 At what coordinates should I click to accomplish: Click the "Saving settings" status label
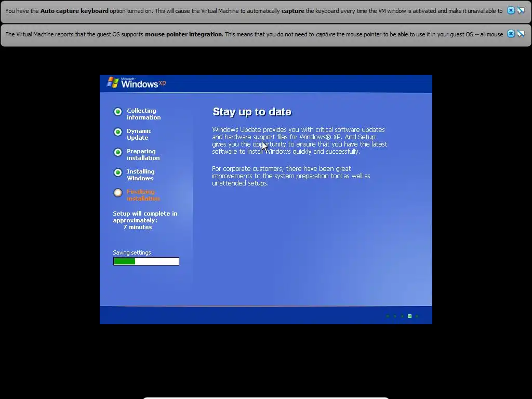[132, 252]
